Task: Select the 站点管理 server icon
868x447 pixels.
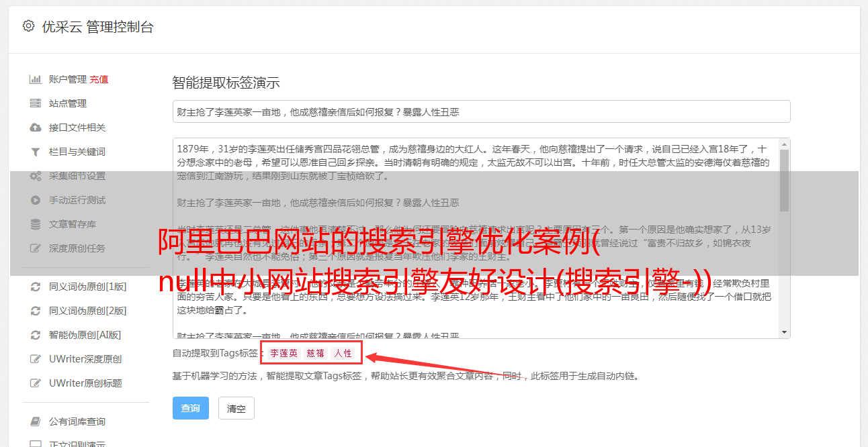Action: pos(36,103)
